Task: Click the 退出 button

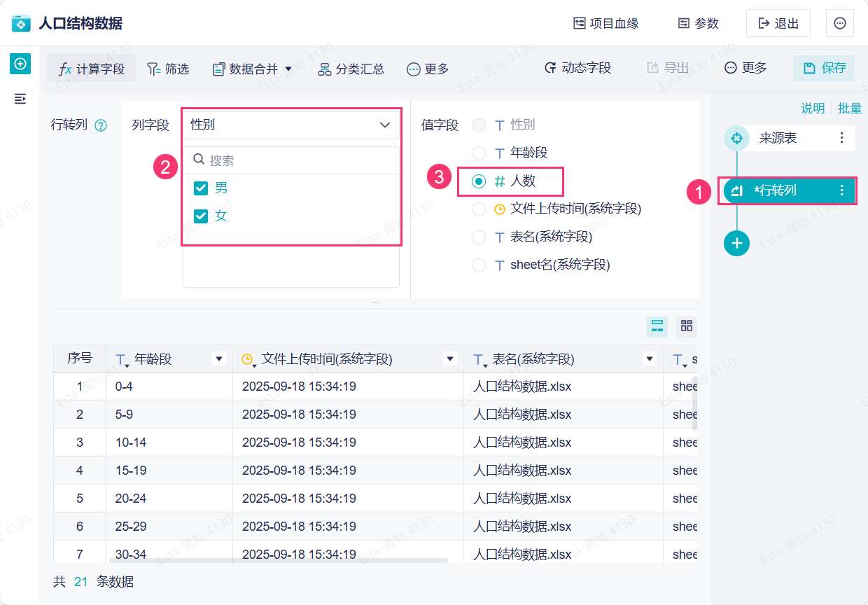Action: click(778, 24)
